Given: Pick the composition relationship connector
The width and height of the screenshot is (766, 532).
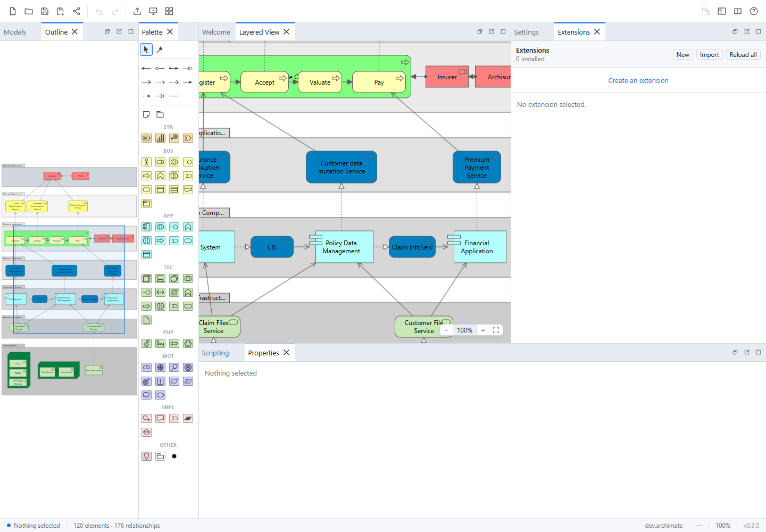Looking at the screenshot, I should pos(146,69).
